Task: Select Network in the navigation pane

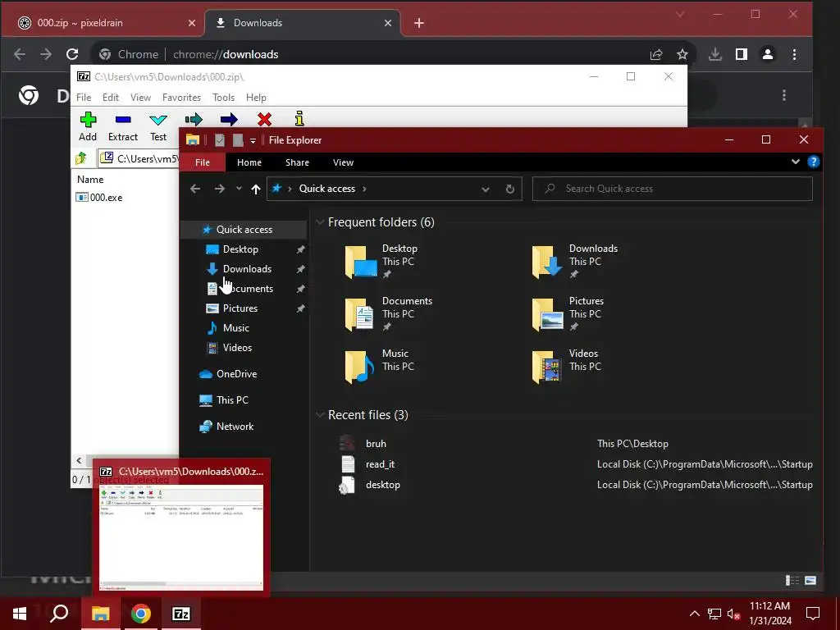Action: 235,427
